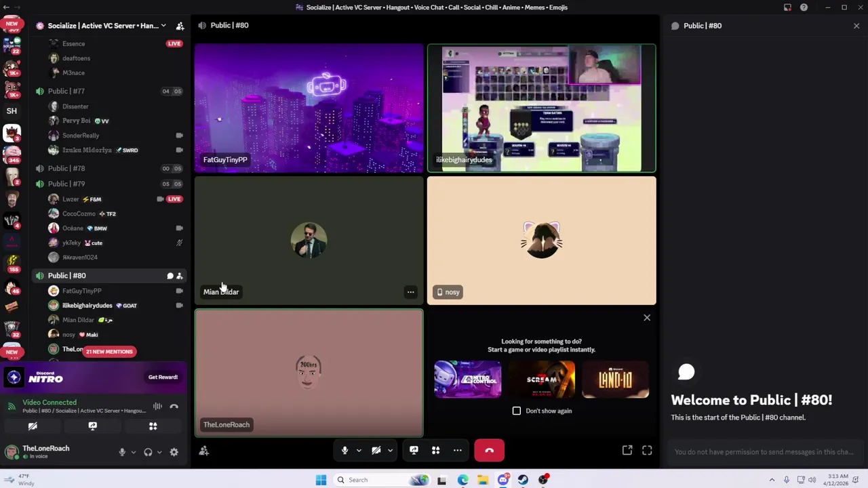This screenshot has height=488, width=868.
Task: Click the noise suppression waveform icon
Action: 157,407
